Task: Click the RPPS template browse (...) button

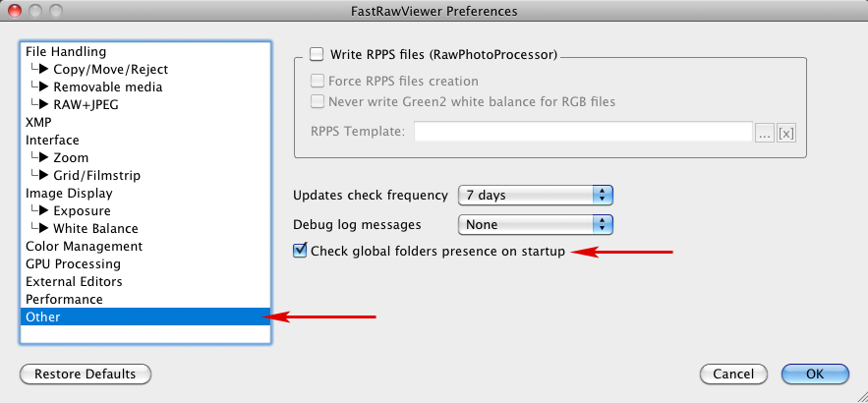Action: coord(765,133)
